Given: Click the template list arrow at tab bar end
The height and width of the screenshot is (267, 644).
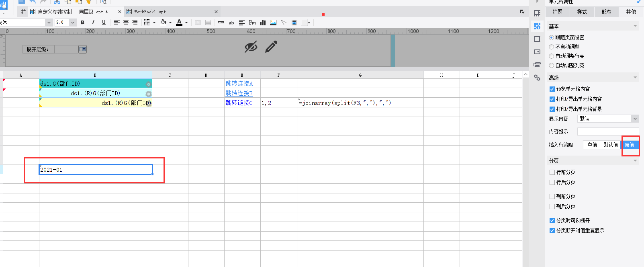Looking at the screenshot, I should [x=522, y=12].
